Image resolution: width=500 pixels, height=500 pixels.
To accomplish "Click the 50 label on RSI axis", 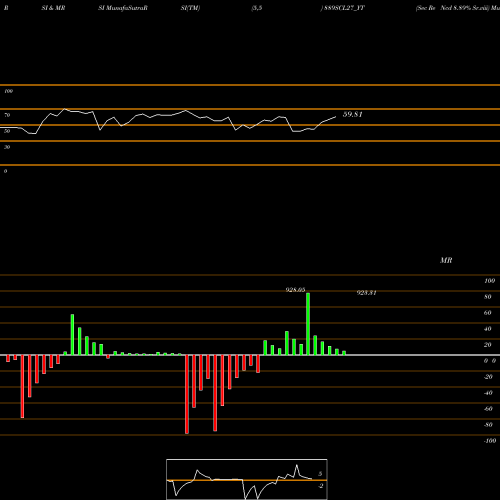I will pyautogui.click(x=7, y=131).
